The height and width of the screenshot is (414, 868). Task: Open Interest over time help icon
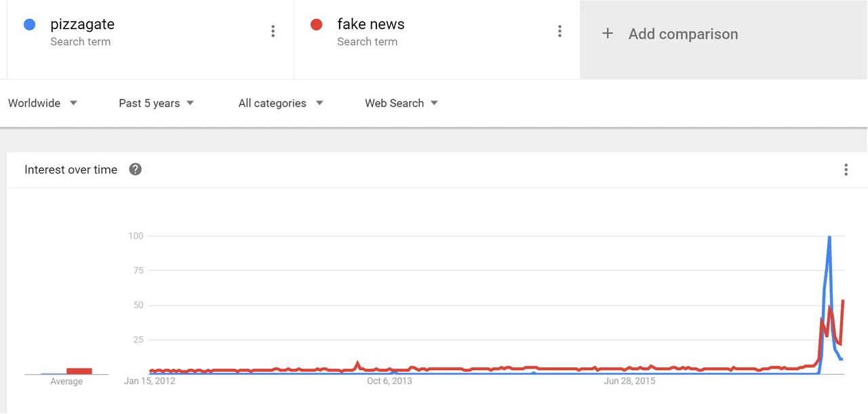tap(135, 169)
